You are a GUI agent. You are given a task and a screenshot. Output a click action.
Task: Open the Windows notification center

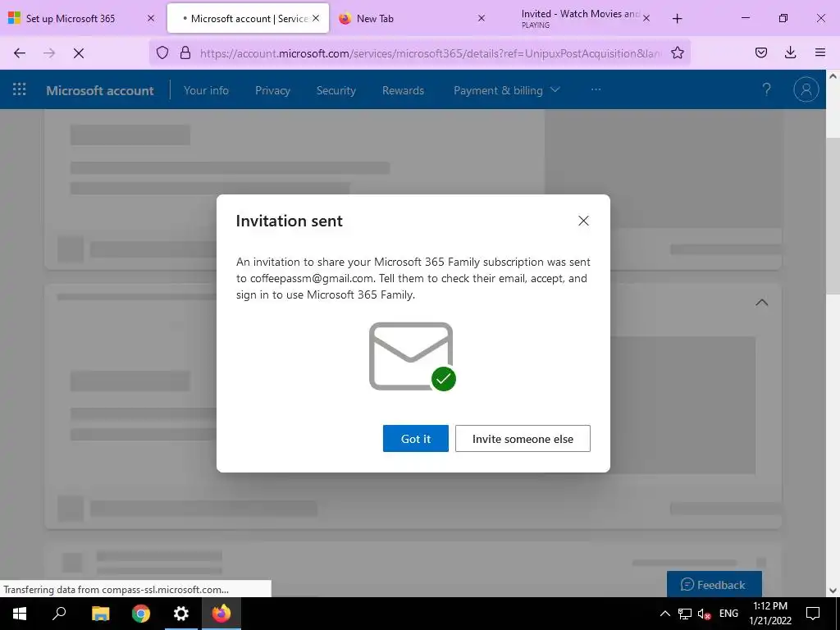[x=813, y=614]
